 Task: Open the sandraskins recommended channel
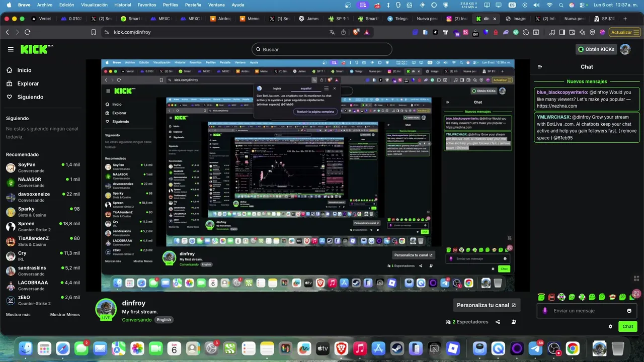(43, 270)
